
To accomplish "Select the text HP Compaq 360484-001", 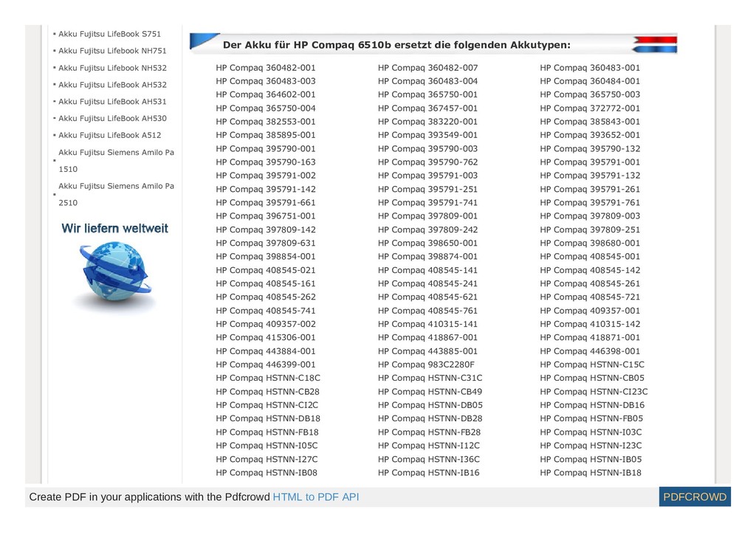I will 590,81.
